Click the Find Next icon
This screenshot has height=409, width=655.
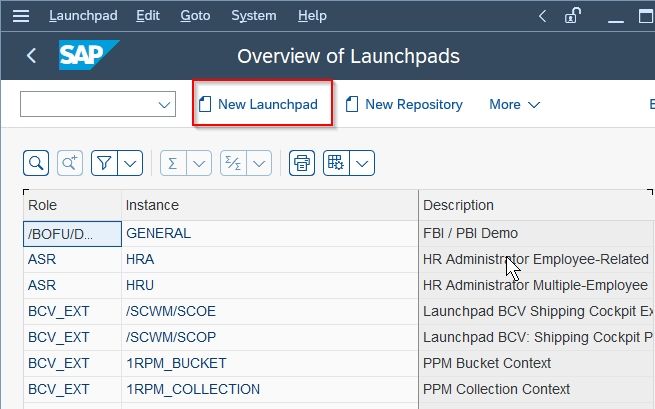coord(70,163)
